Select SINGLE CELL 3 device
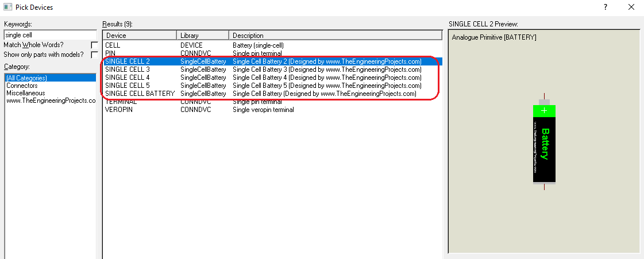Image resolution: width=644 pixels, height=259 pixels. point(128,69)
